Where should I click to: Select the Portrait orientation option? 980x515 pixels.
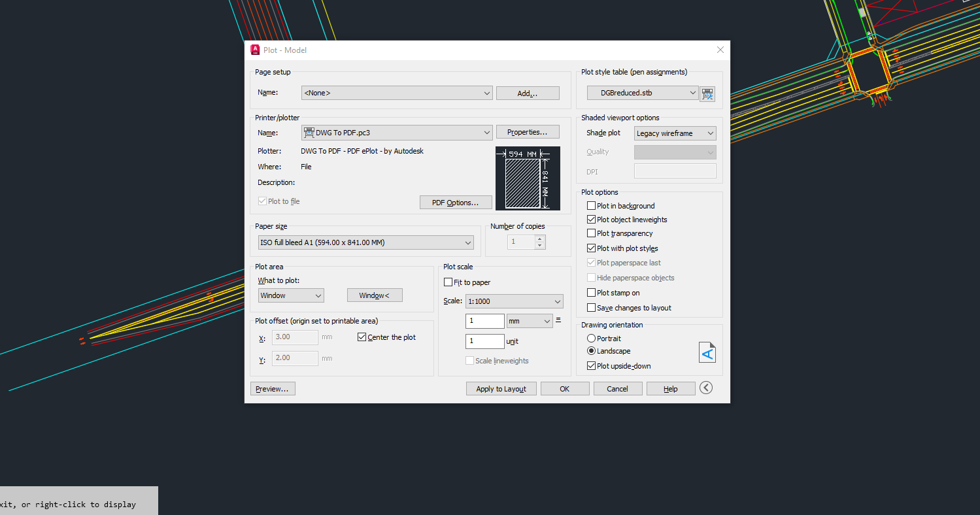pos(590,338)
